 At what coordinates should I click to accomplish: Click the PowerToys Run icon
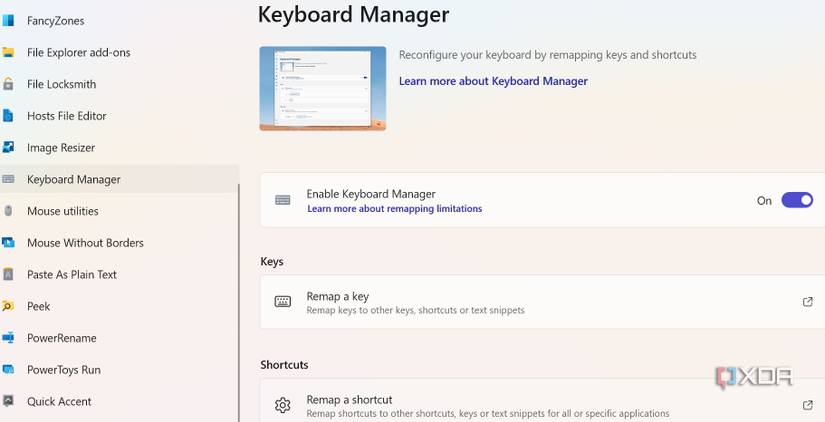pos(8,369)
